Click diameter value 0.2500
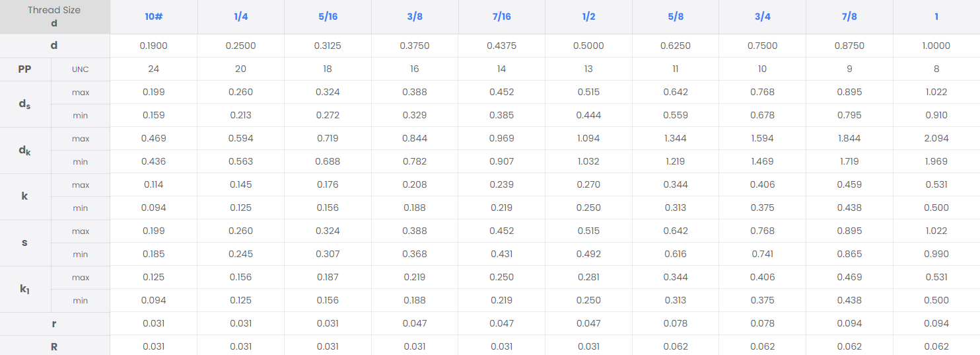This screenshot has width=980, height=355. (x=240, y=46)
